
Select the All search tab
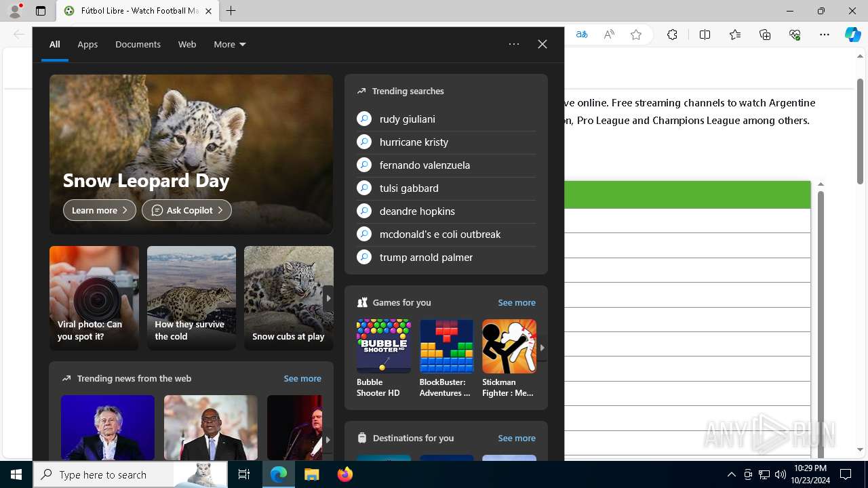click(x=55, y=44)
